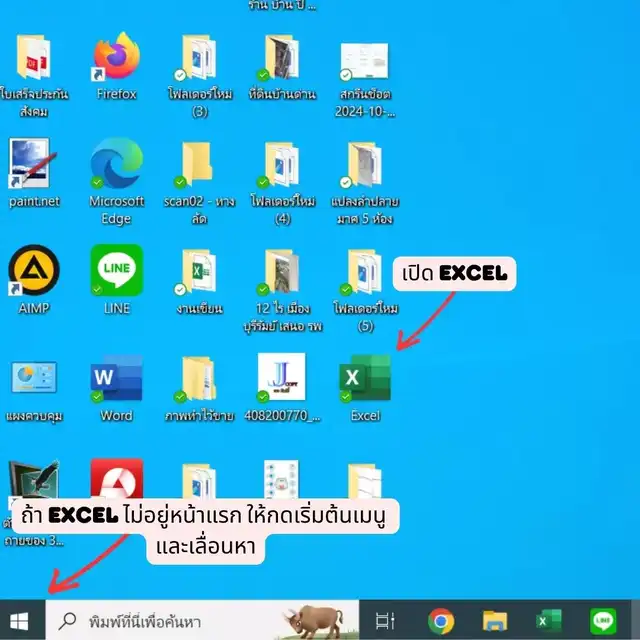Open File Explorer from the taskbar

(495, 621)
